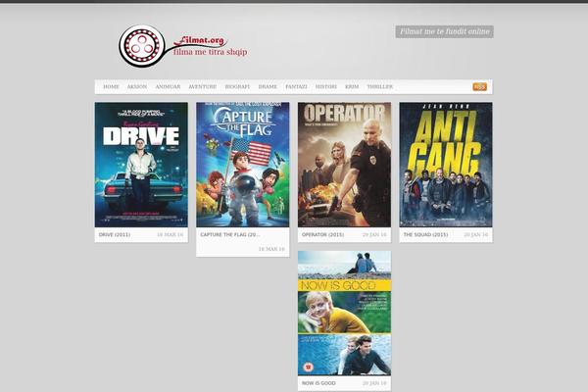
Task: Browse the AVENTURE category
Action: [x=202, y=86]
